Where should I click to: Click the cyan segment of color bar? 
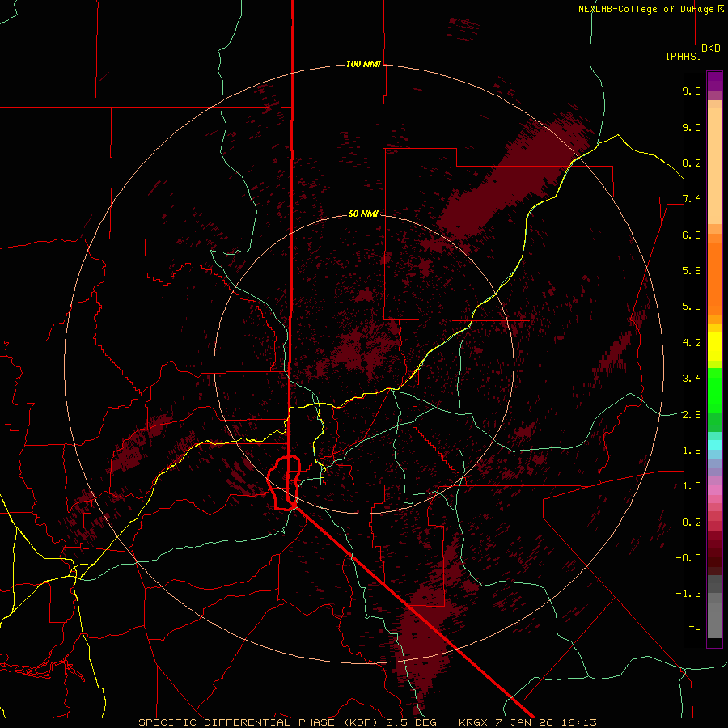[x=714, y=445]
